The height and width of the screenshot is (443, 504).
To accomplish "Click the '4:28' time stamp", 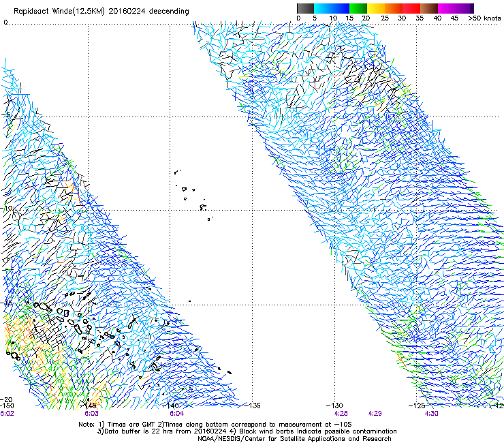I will click(x=341, y=414).
